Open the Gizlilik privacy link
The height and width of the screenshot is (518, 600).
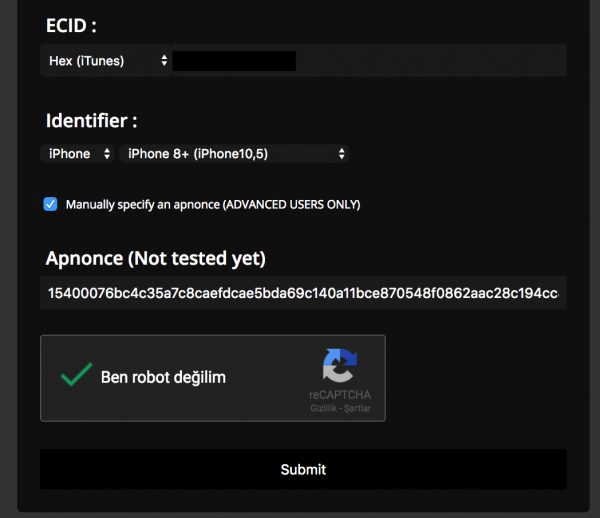coord(323,409)
